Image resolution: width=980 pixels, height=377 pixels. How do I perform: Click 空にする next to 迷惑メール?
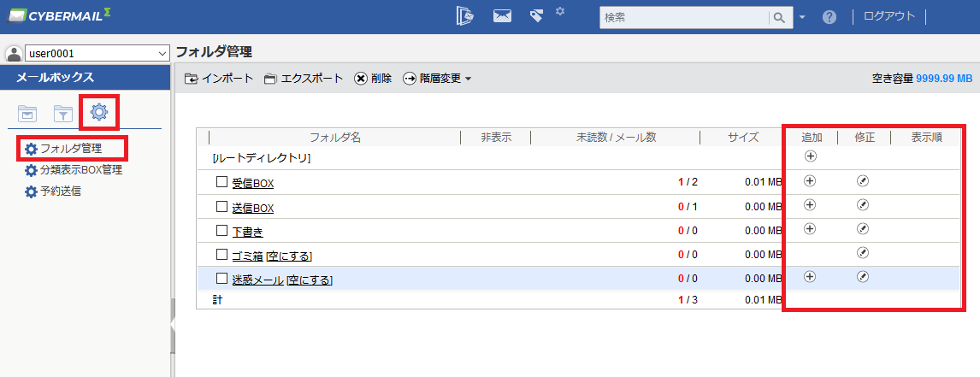(310, 280)
